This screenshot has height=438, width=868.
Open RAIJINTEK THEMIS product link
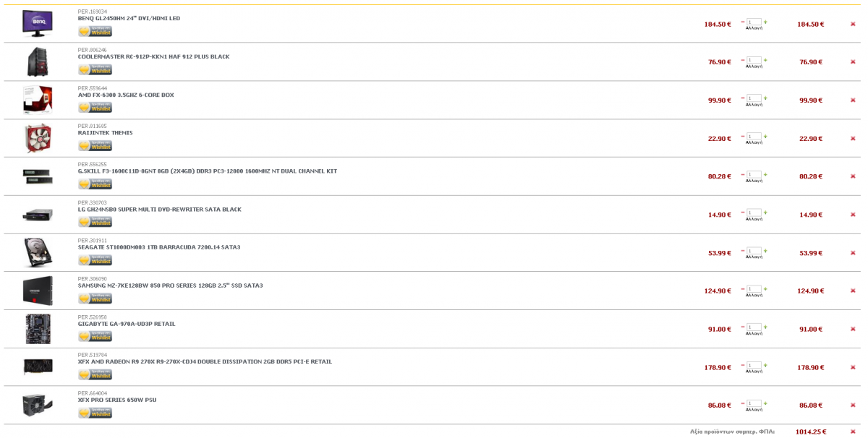click(106, 133)
